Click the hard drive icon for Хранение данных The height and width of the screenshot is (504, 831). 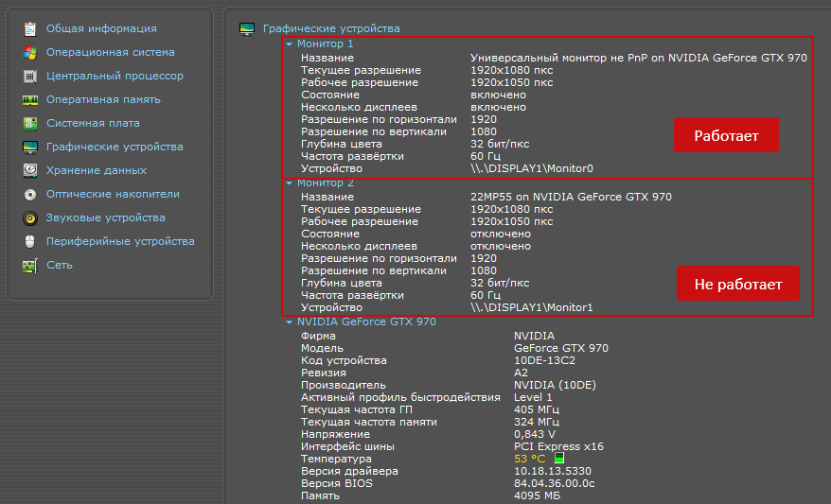[29, 170]
